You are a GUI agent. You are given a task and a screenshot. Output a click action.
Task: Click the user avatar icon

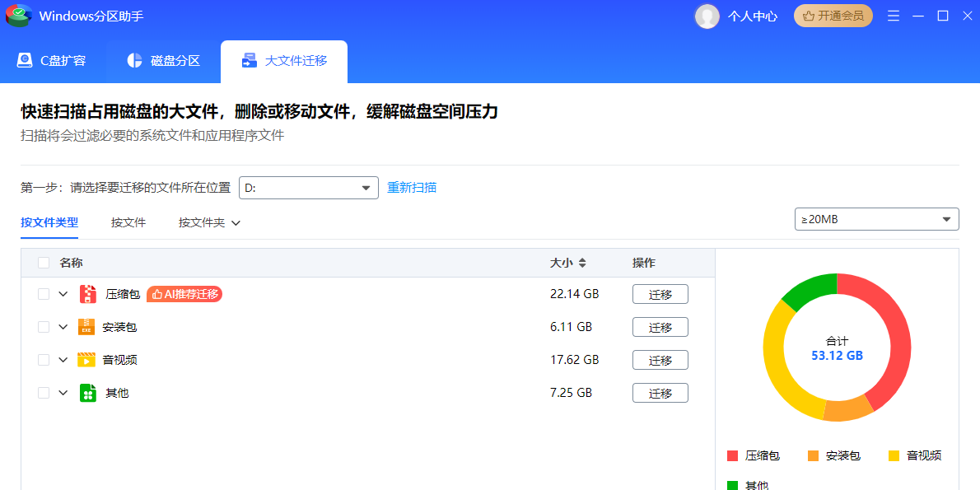[x=707, y=16]
